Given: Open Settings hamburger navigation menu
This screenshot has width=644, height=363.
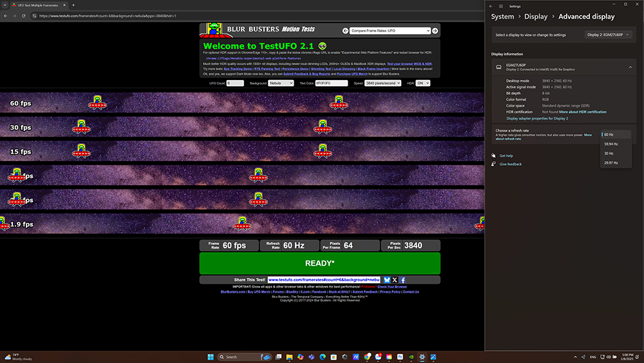Looking at the screenshot, I should coord(500,6).
